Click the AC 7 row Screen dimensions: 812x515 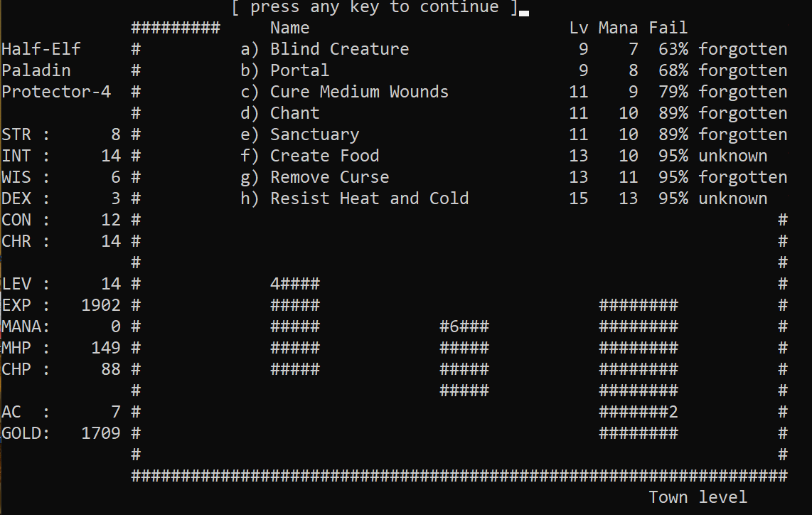point(61,412)
